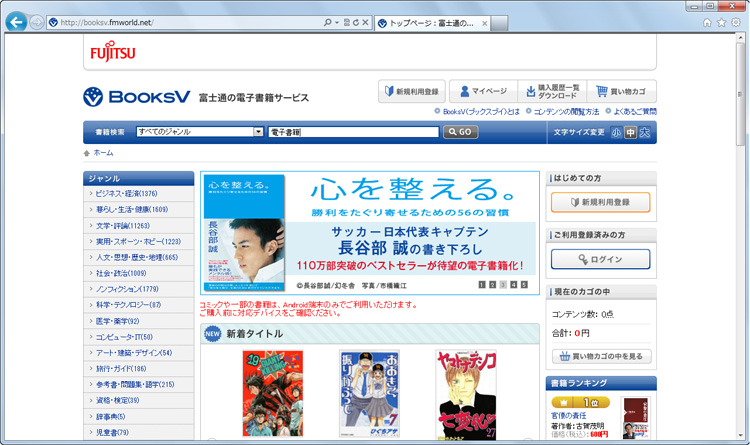
Task: Open 購入履歴一覧ダウンロード button
Action: (552, 91)
